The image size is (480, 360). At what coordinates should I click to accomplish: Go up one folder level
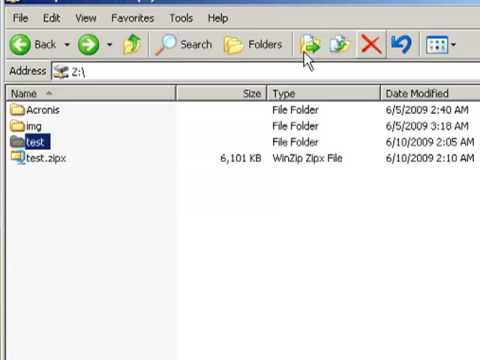132,44
